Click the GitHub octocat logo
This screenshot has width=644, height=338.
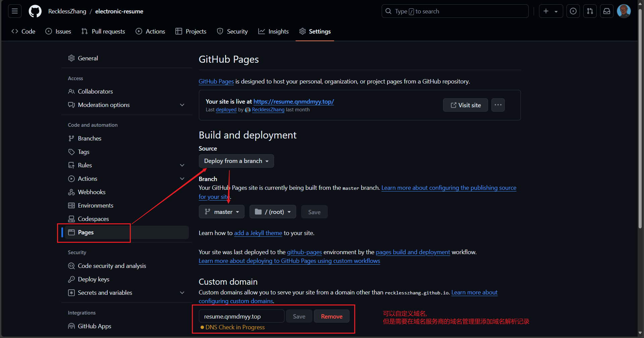pyautogui.click(x=35, y=11)
